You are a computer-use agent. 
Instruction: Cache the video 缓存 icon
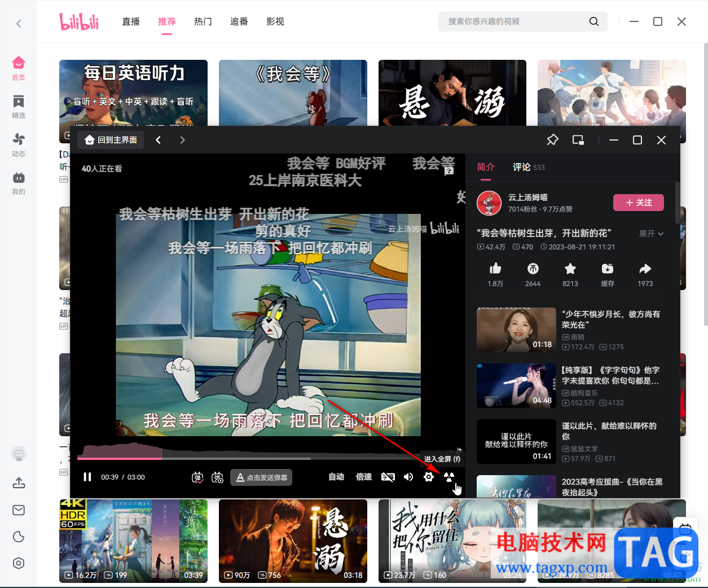(608, 269)
